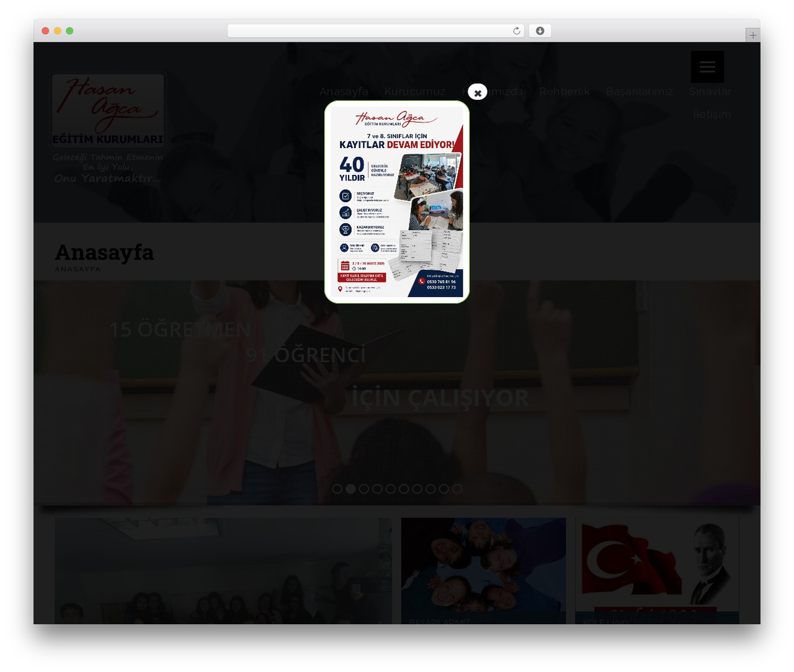Go to Anasayfa in the nav menu

344,92
